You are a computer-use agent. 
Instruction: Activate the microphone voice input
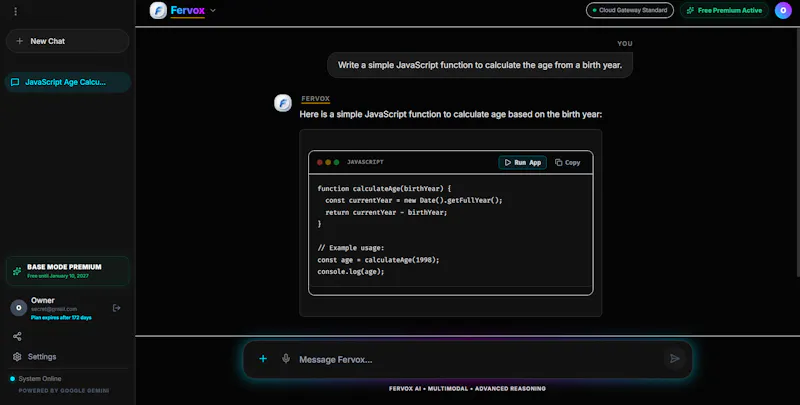coord(286,359)
